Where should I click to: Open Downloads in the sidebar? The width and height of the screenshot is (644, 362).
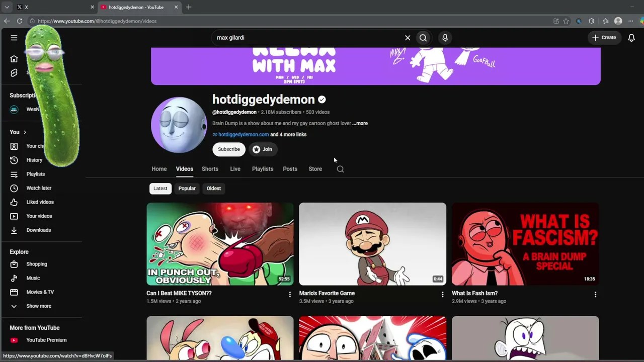(x=38, y=230)
